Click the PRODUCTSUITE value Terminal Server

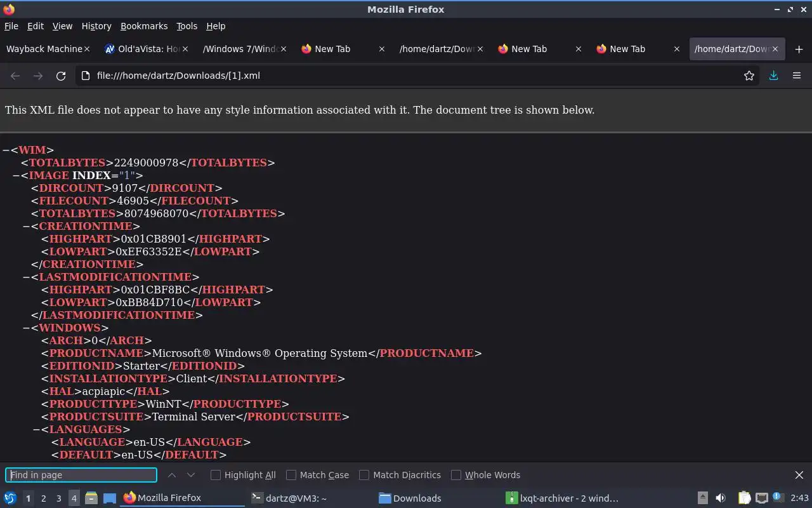point(193,417)
